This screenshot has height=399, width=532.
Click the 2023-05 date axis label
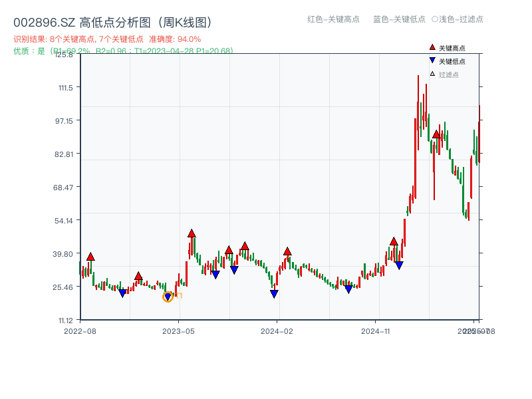(x=178, y=330)
